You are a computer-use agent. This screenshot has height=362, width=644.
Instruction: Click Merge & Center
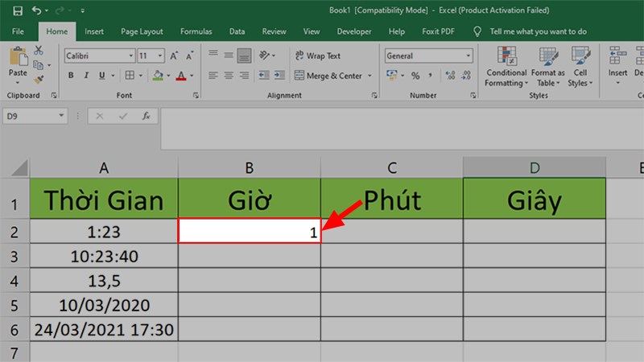328,76
